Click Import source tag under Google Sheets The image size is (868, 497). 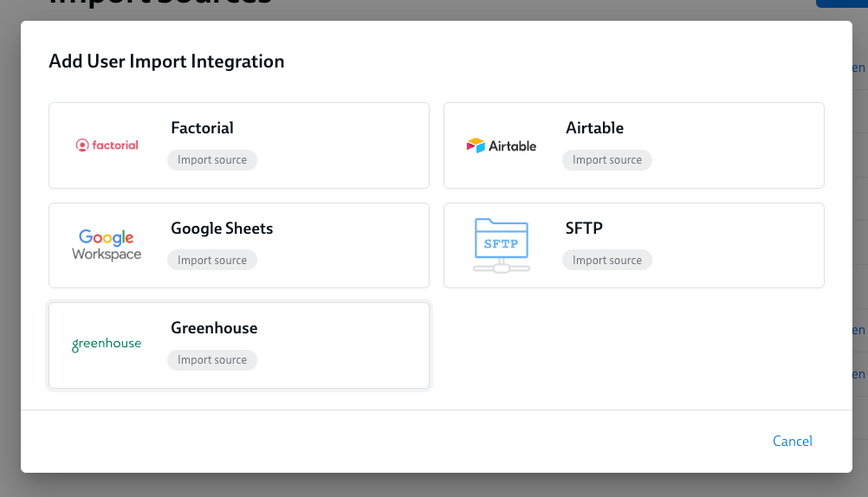click(x=212, y=260)
